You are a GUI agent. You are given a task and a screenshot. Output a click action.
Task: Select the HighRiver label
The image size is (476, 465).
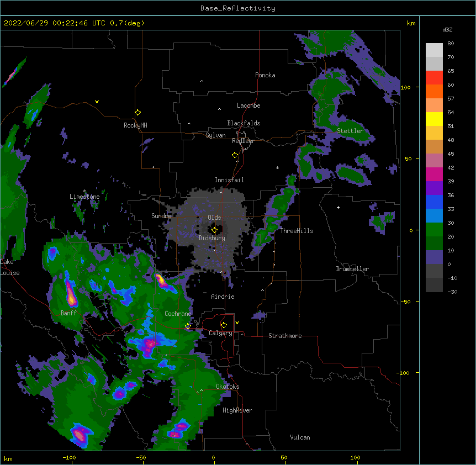coord(237,410)
